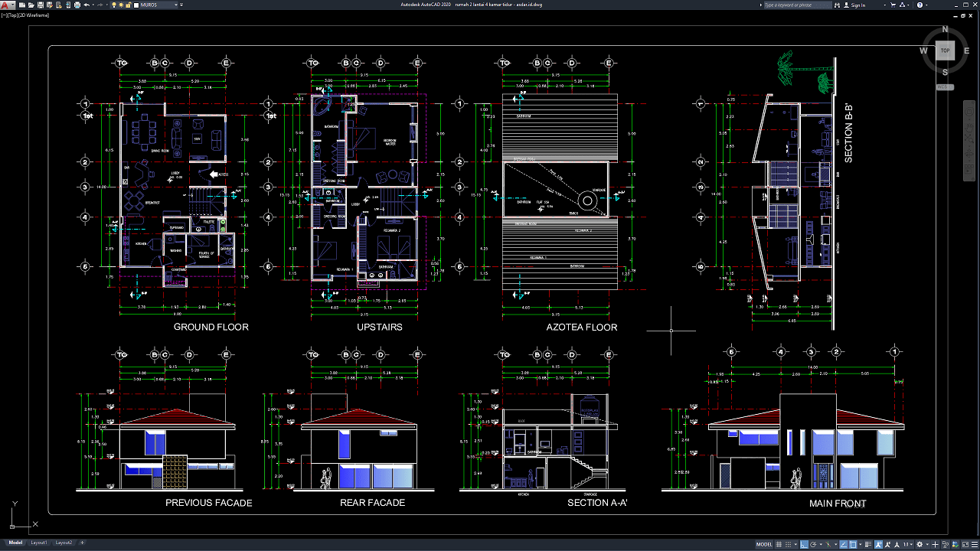
Task: Expand the redo history dropdown arrow
Action: pyautogui.click(x=106, y=5)
